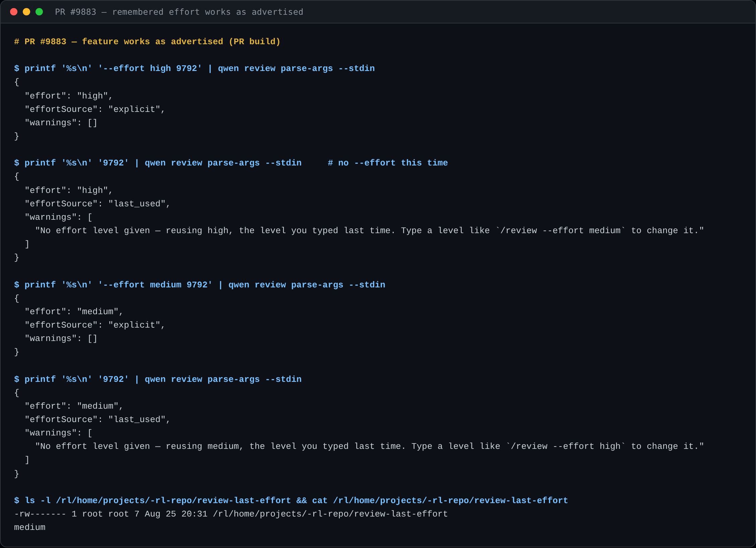Image resolution: width=756 pixels, height=548 pixels.
Task: Click the window title 'PR #9883 — remembered effort'
Action: (179, 12)
